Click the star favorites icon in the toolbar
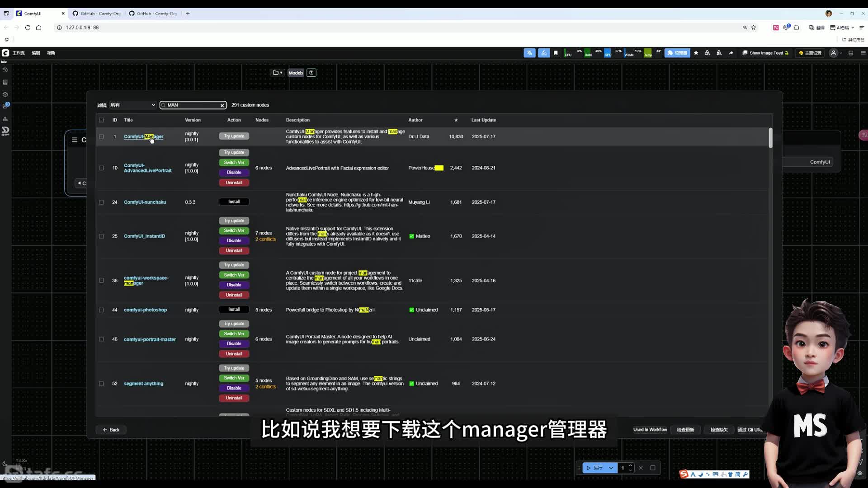Viewport: 868px width, 488px height. tap(696, 53)
